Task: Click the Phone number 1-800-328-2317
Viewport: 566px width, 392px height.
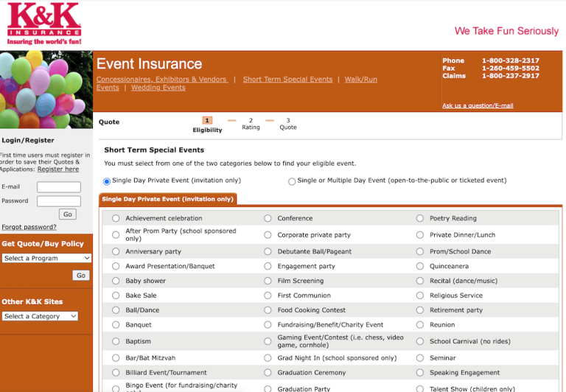Action: pos(511,60)
